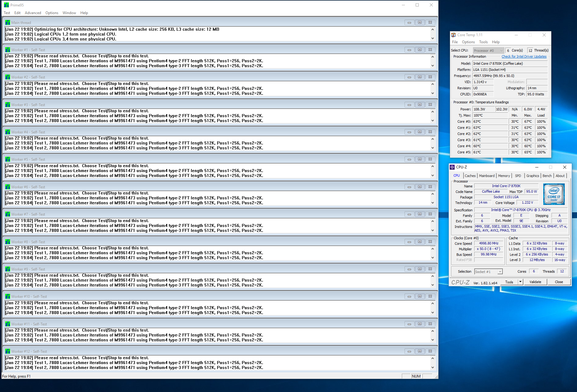Switch to the Memory tab in CPU-Z

click(504, 176)
